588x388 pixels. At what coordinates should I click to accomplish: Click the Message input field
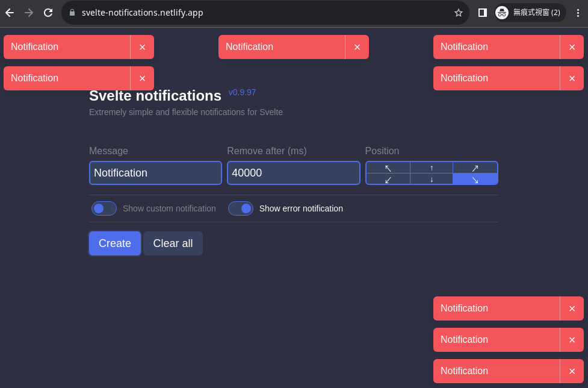coord(155,173)
